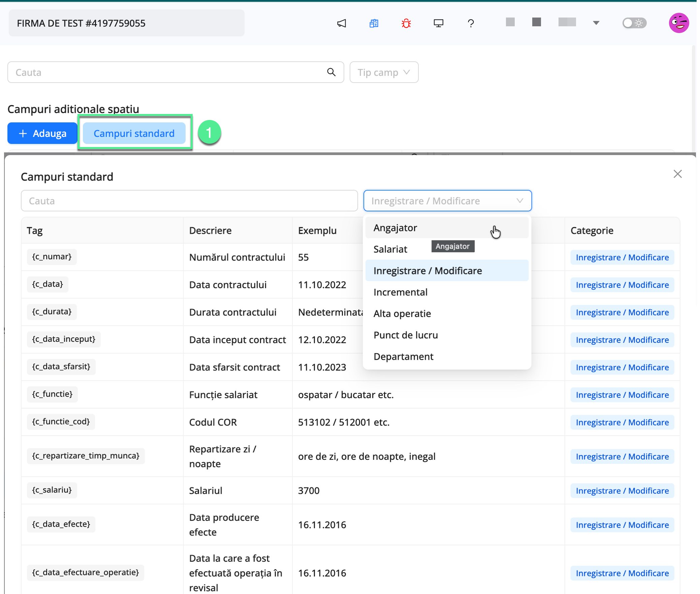
Task: Click the monitor display icon
Action: coord(438,23)
